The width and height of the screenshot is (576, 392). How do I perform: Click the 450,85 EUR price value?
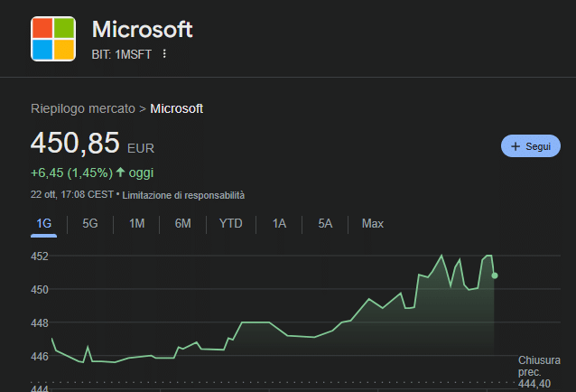point(76,145)
